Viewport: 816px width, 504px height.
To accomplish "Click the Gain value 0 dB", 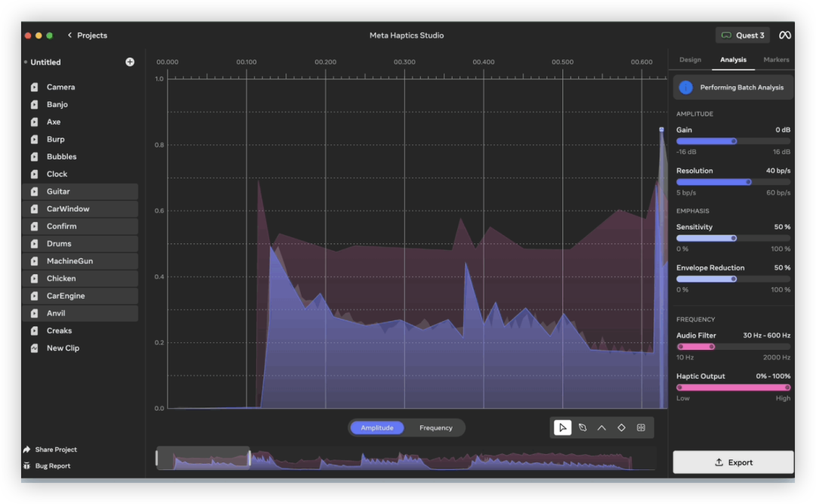I will [x=783, y=130].
